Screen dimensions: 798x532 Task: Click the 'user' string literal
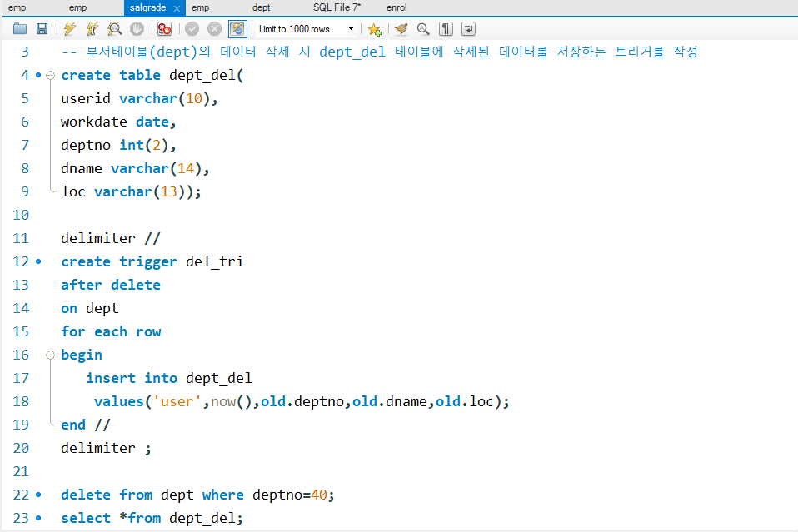tap(177, 401)
